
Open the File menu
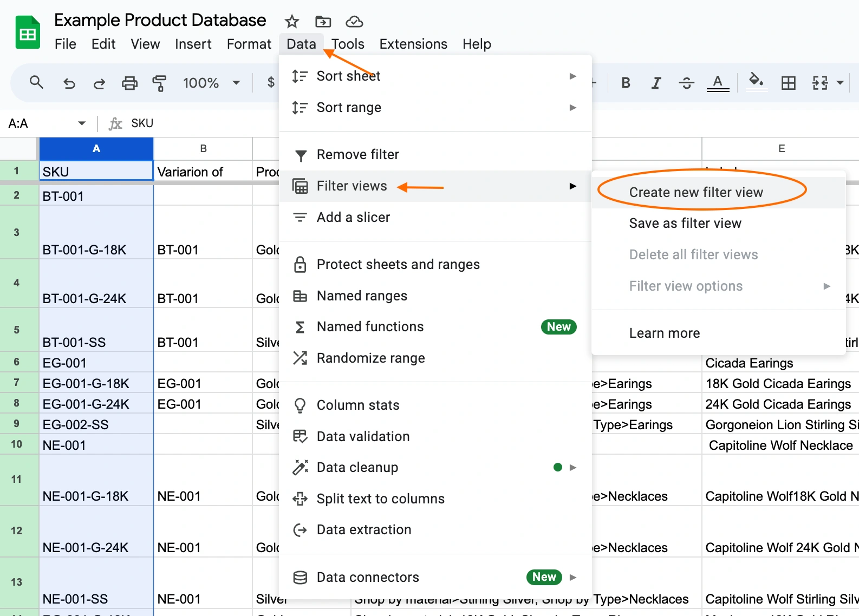[x=66, y=44]
